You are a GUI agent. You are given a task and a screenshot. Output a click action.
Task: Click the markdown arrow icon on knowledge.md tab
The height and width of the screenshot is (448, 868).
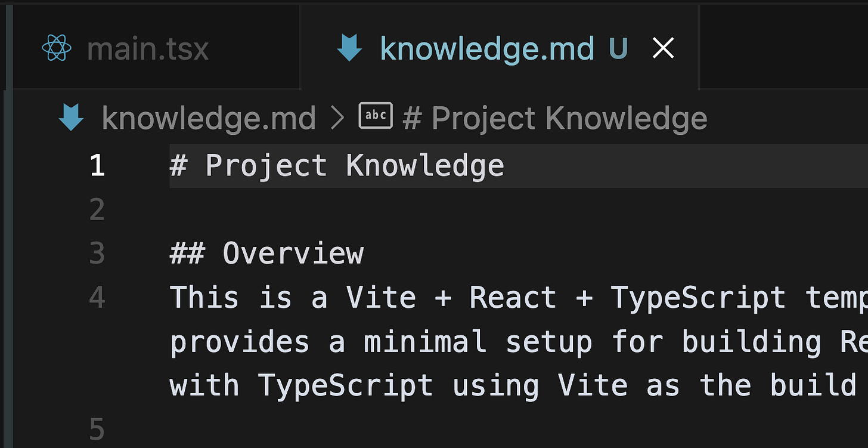349,48
